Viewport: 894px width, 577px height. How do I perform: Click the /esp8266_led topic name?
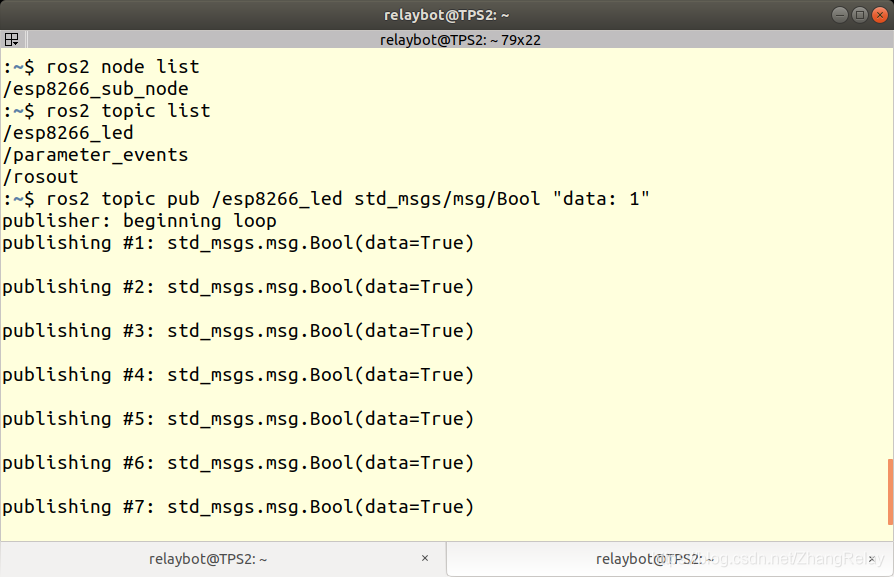66,132
